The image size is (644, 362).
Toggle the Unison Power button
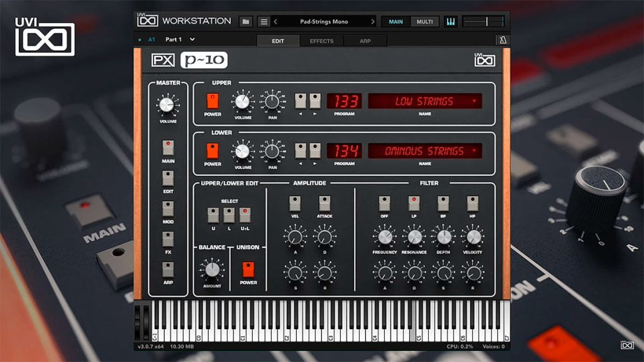pyautogui.click(x=248, y=270)
